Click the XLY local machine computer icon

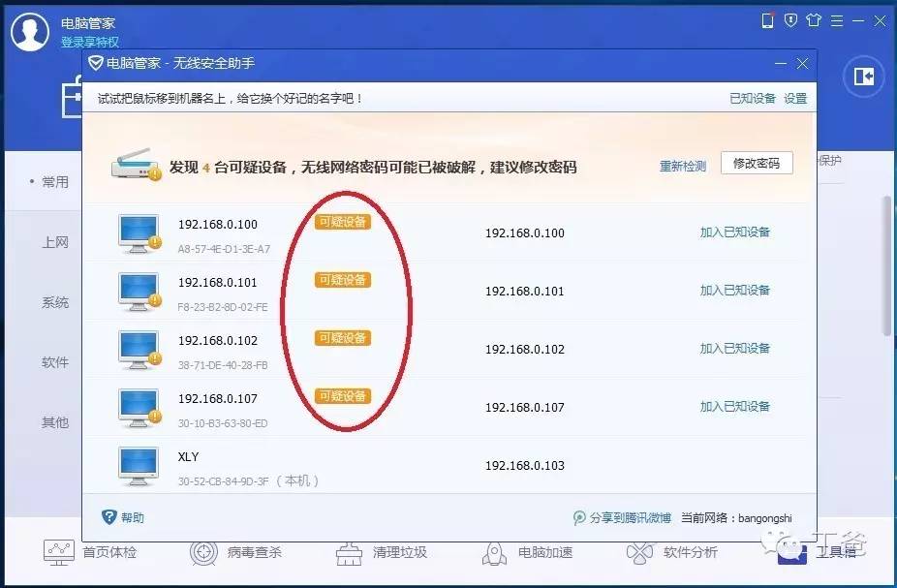pyautogui.click(x=138, y=466)
